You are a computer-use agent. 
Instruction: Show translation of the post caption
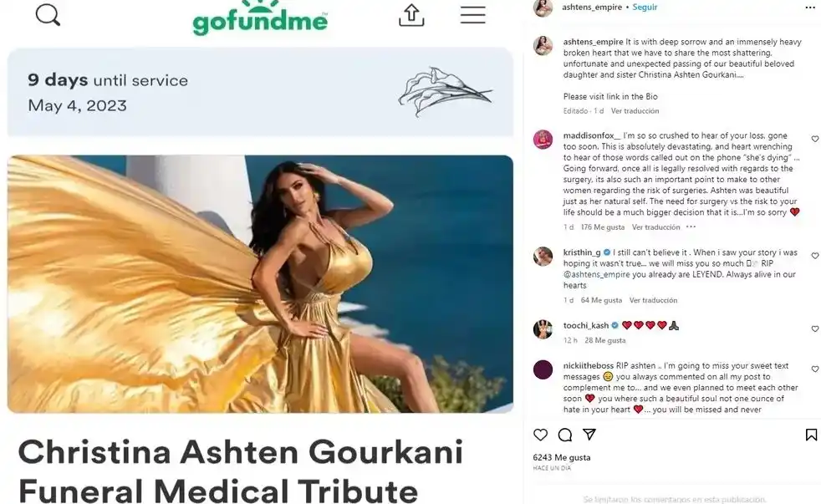click(x=635, y=111)
